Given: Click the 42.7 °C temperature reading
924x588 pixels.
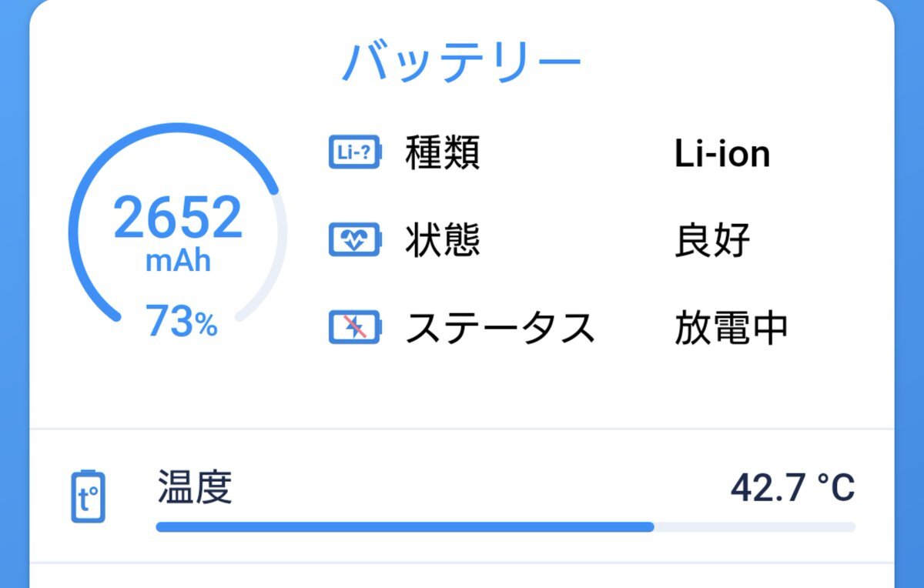Looking at the screenshot, I should [792, 487].
